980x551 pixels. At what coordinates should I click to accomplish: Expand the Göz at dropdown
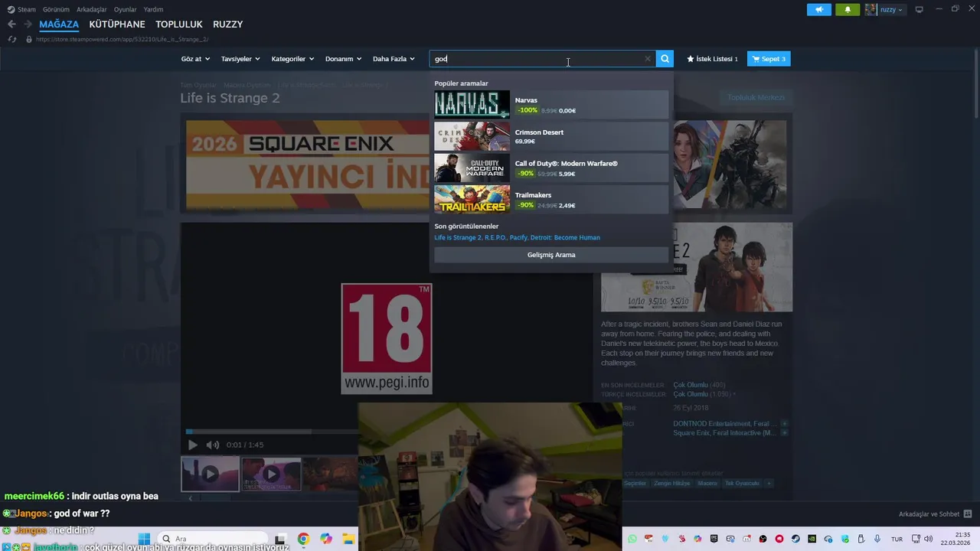pyautogui.click(x=195, y=59)
